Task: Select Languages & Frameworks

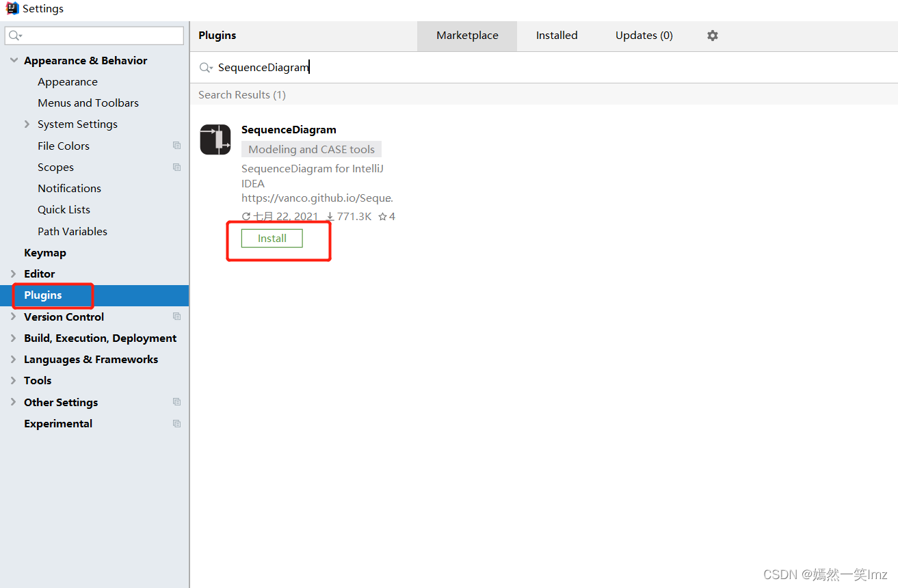Action: tap(91, 359)
